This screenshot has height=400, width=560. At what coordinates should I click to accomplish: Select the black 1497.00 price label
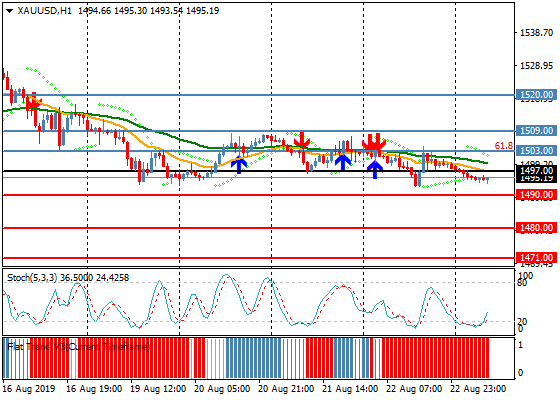pyautogui.click(x=536, y=171)
